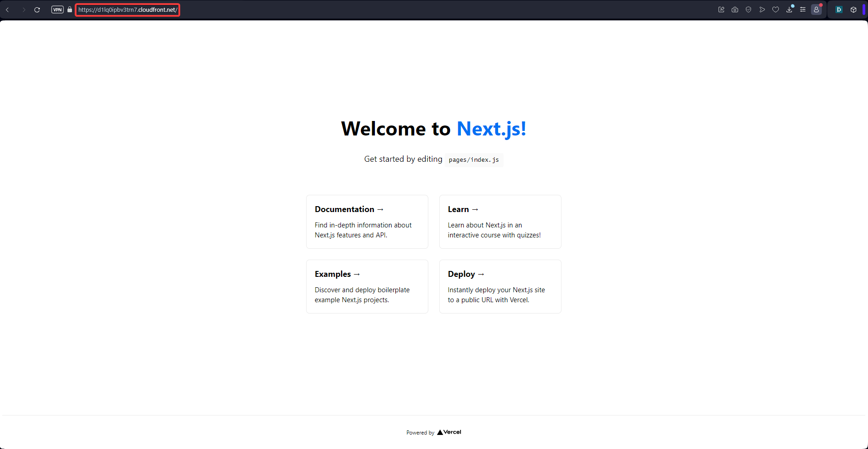
Task: View site security lock info
Action: coord(70,10)
